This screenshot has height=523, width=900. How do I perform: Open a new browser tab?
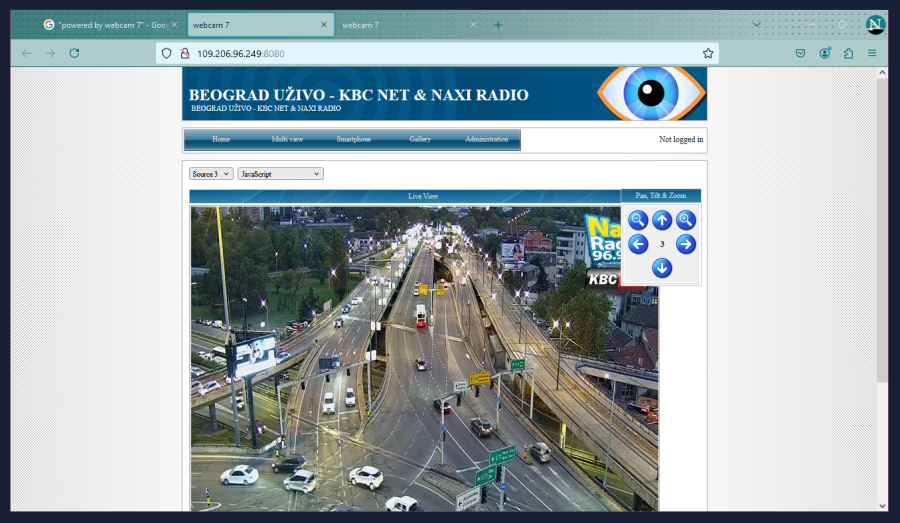point(498,25)
